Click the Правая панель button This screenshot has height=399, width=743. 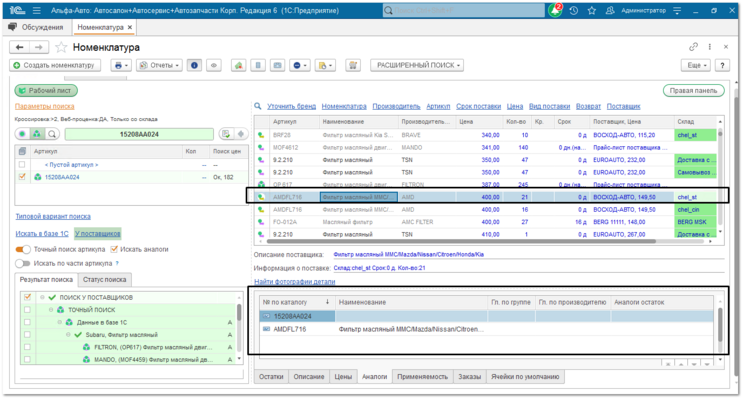point(693,91)
